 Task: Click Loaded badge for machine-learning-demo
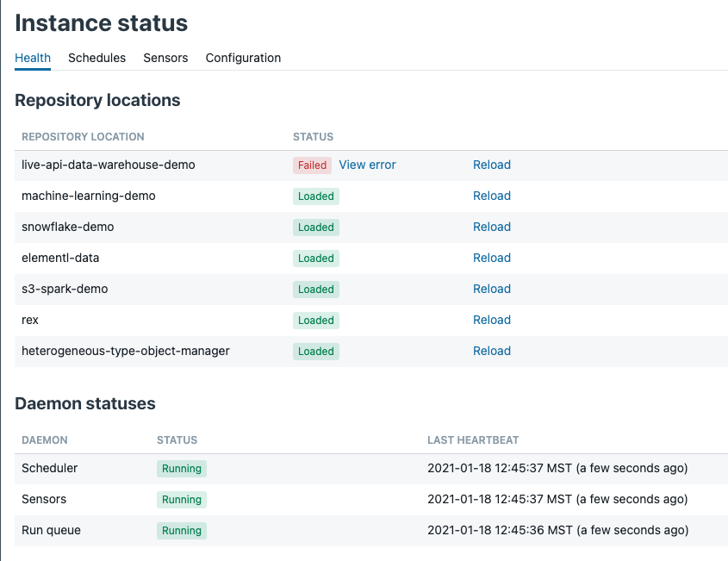(x=315, y=196)
